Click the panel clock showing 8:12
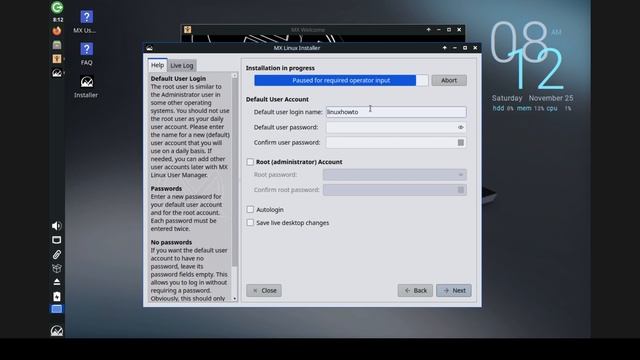 click(x=58, y=20)
